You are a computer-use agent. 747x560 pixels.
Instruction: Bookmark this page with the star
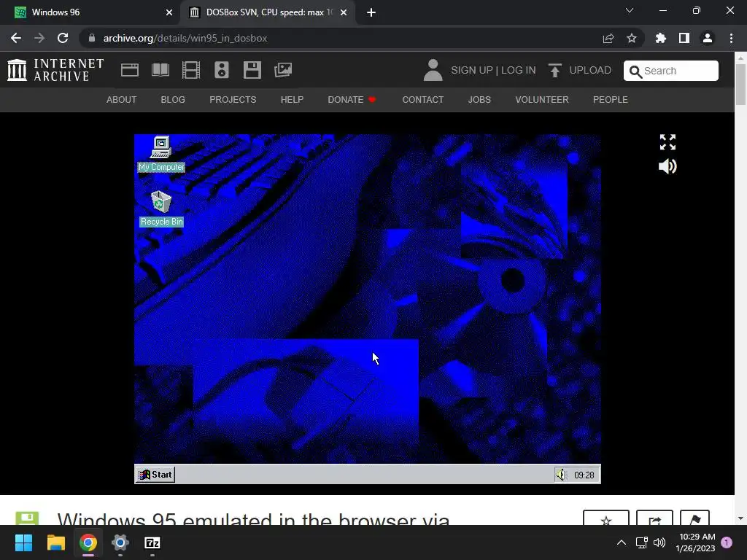click(x=632, y=38)
